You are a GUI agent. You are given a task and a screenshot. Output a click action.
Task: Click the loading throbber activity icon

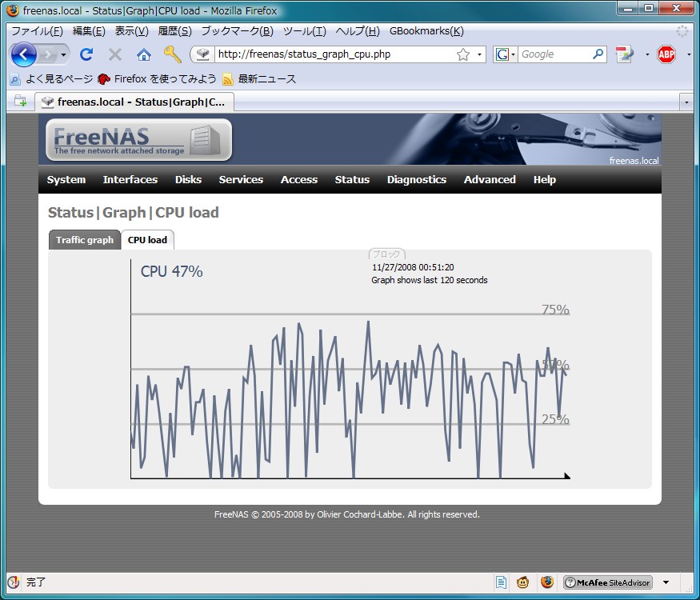[x=682, y=31]
